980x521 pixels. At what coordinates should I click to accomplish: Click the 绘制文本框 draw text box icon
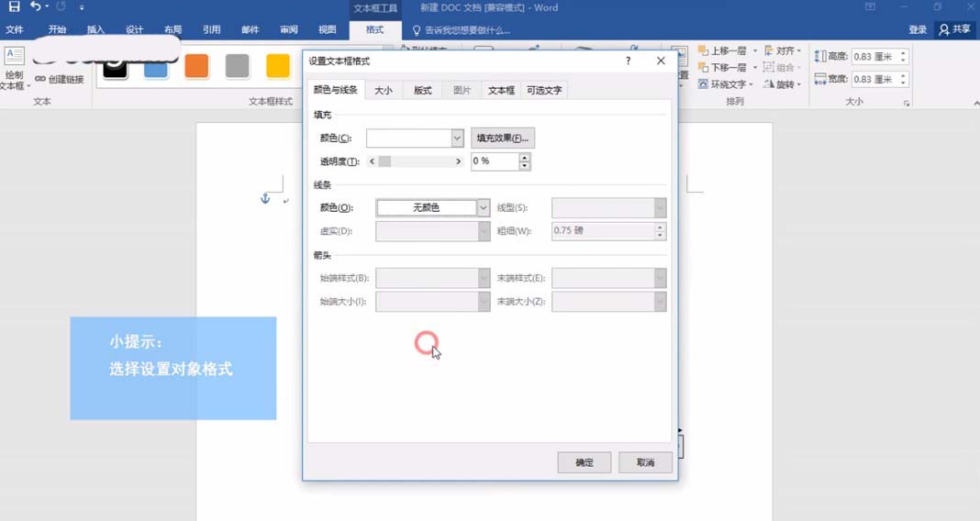pos(15,56)
